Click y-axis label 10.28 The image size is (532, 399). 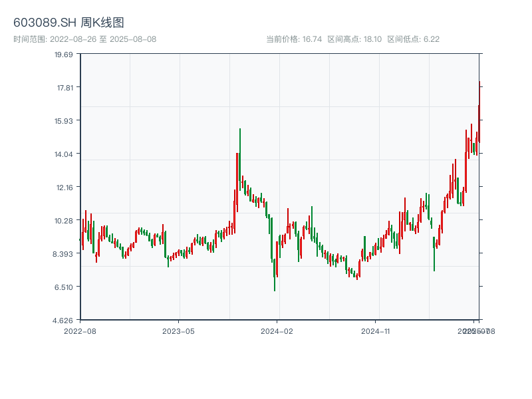[64, 221]
